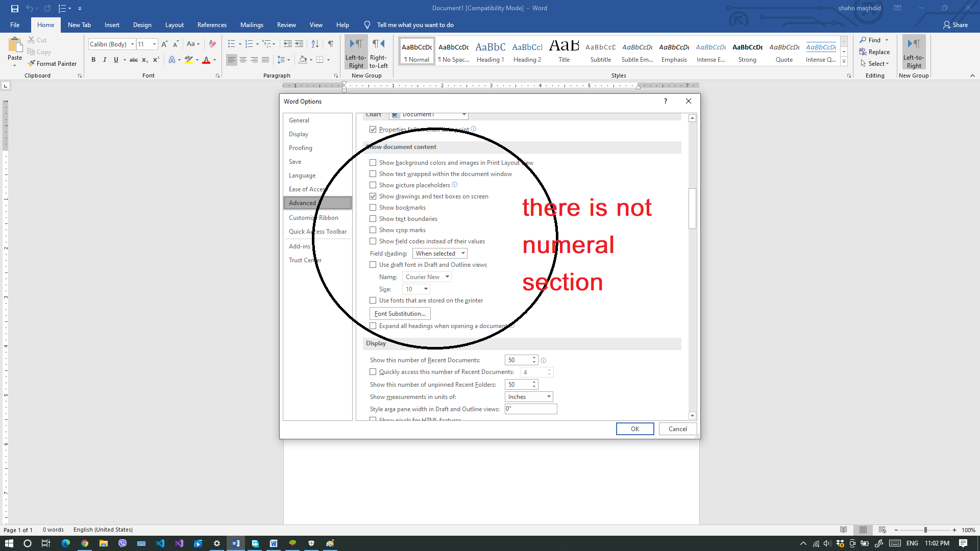Check Show text wrapped within document window
Screen dimensions: 980x551
pyautogui.click(x=373, y=174)
